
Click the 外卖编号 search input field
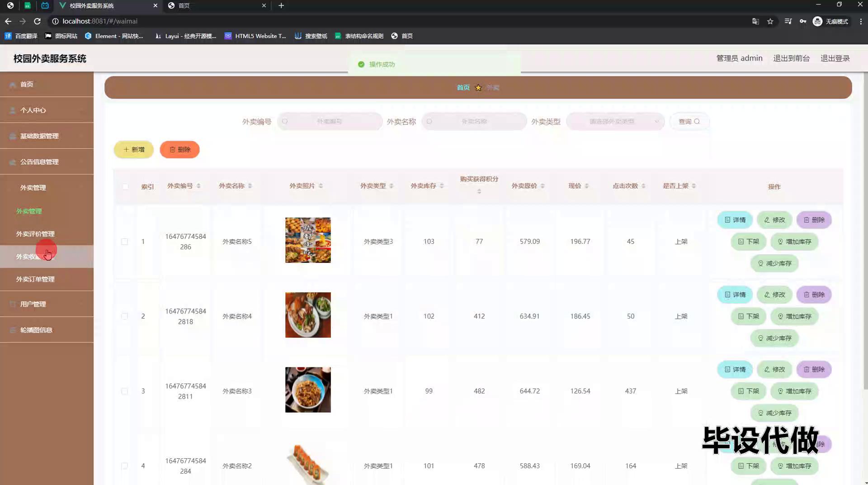pyautogui.click(x=330, y=121)
